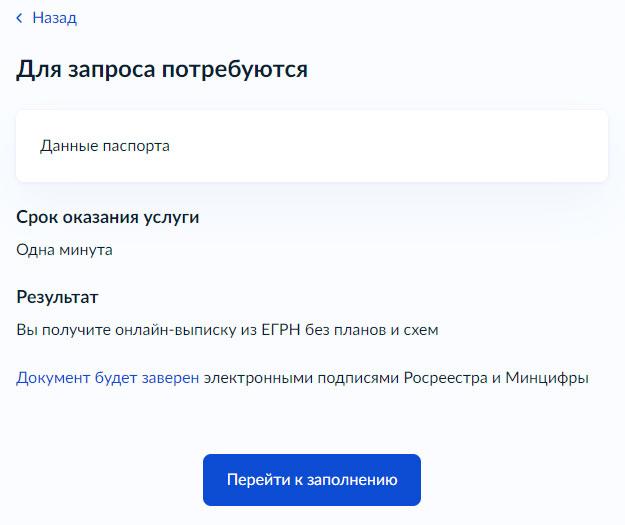The height and width of the screenshot is (525, 625).
Task: Click the back chevron arrow icon
Action: (x=19, y=18)
